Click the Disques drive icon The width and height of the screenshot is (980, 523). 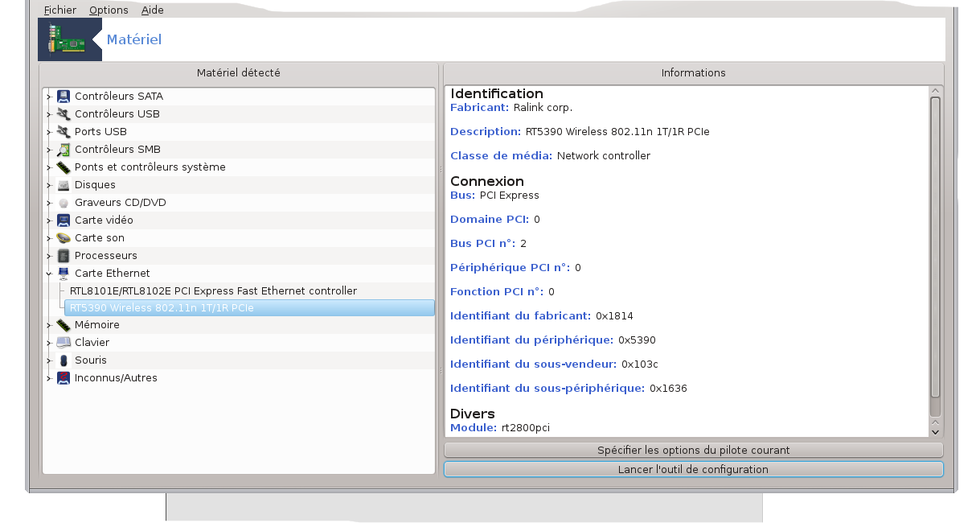click(x=64, y=185)
